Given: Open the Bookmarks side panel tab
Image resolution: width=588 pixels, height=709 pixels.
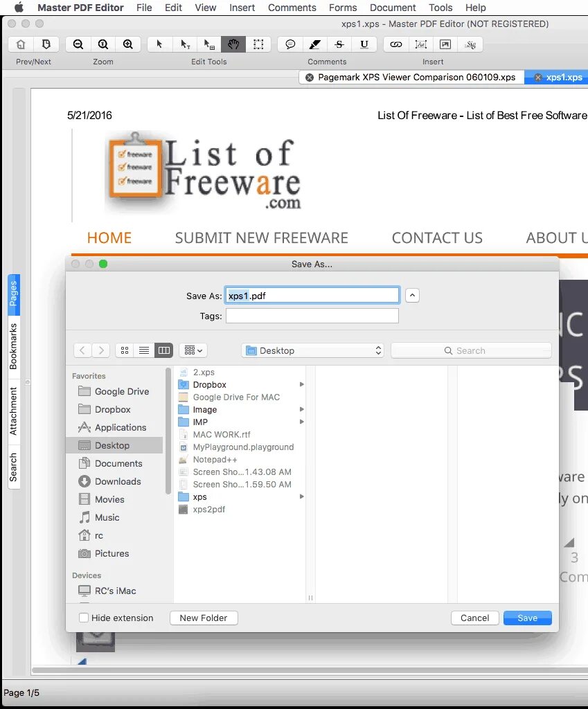Looking at the screenshot, I should (14, 346).
